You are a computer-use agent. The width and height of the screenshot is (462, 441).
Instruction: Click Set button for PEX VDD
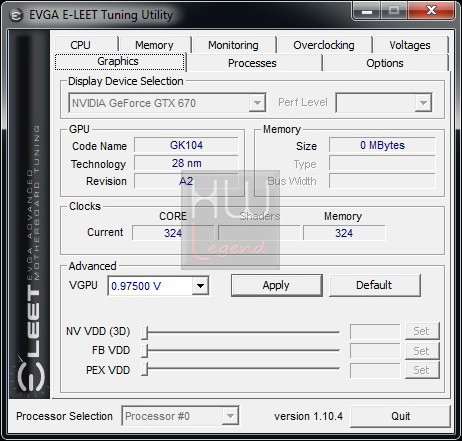[x=422, y=370]
